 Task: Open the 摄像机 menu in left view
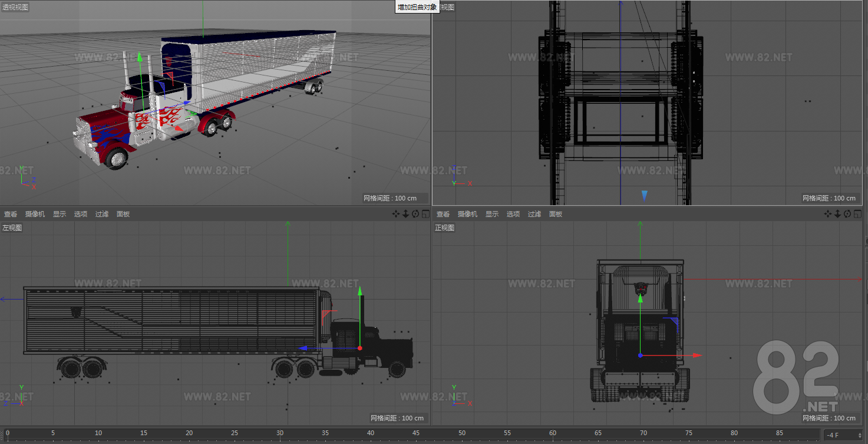coord(35,214)
